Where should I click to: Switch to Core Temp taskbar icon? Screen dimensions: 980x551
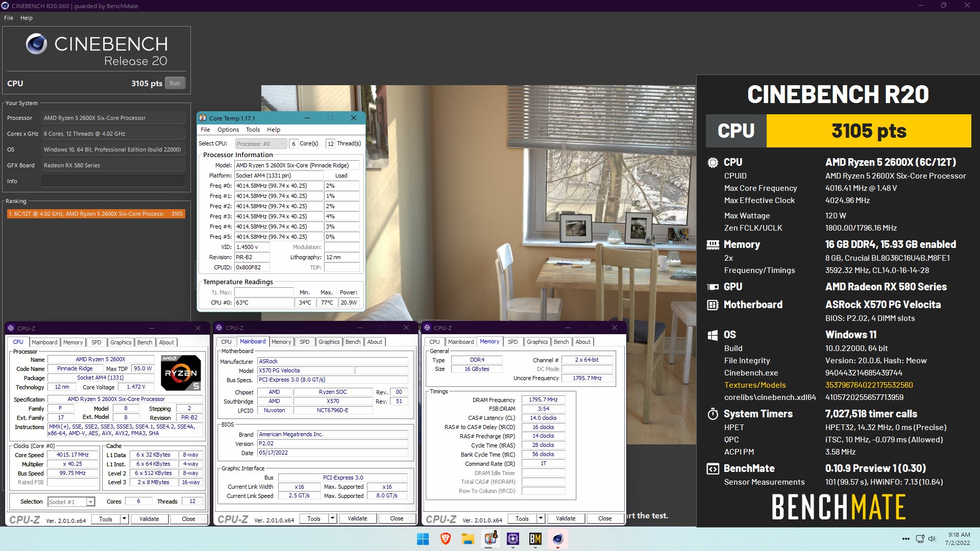click(x=491, y=539)
